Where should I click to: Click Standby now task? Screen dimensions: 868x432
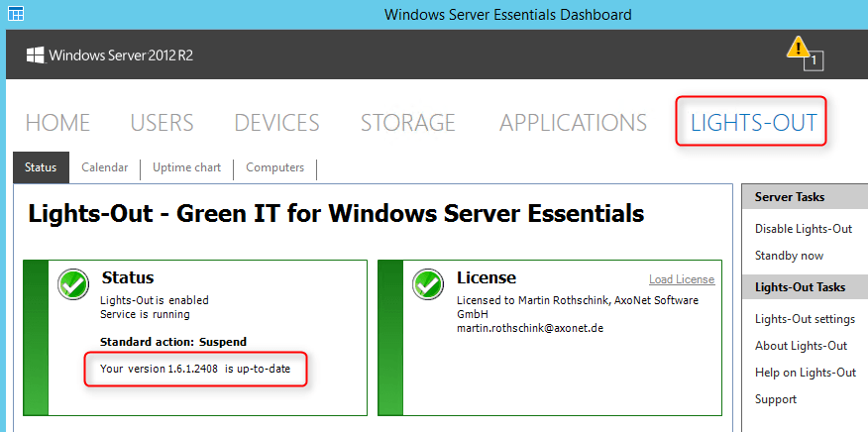click(x=789, y=256)
